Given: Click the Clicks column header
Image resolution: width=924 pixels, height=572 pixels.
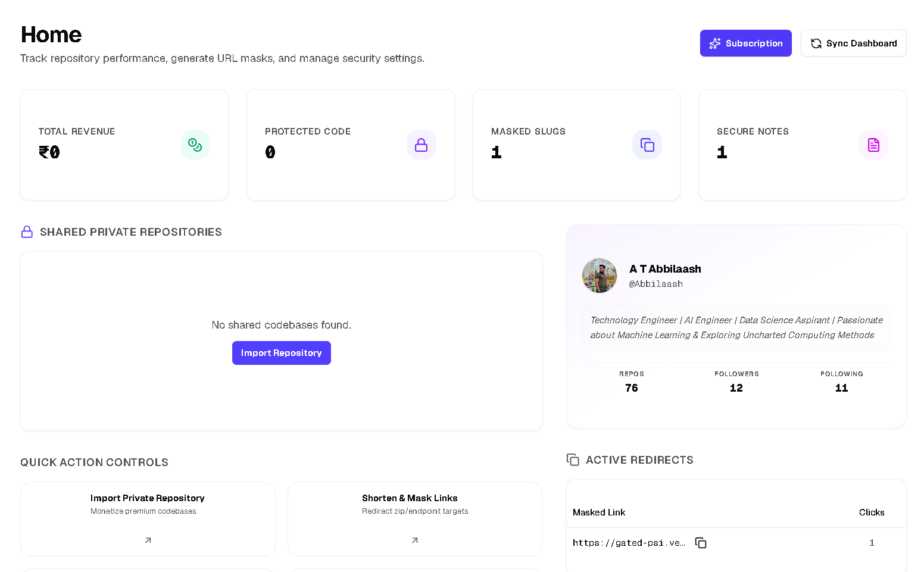Looking at the screenshot, I should pos(872,512).
